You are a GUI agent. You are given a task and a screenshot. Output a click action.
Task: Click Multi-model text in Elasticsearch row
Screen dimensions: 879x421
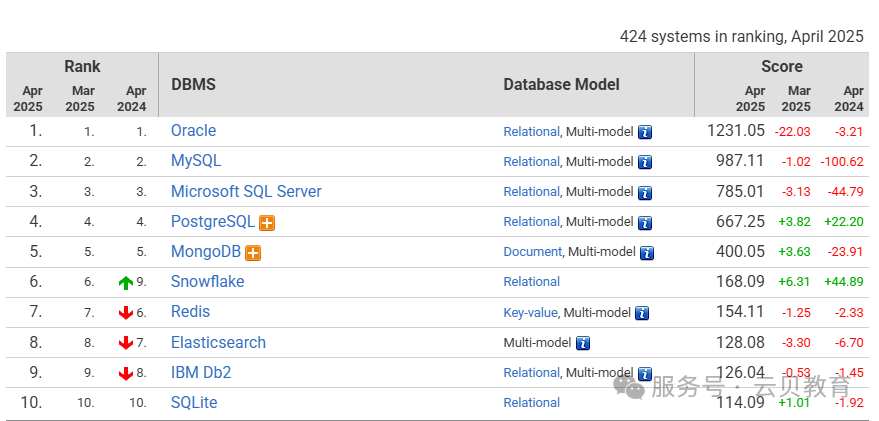[x=537, y=343]
